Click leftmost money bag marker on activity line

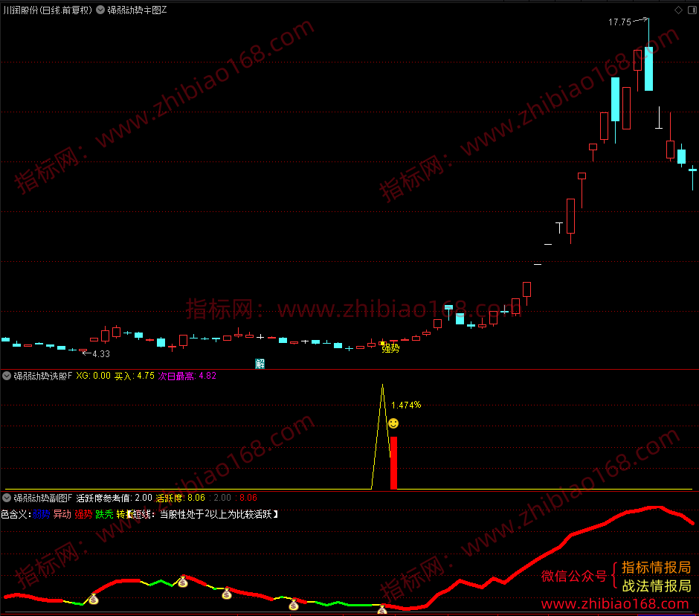click(93, 599)
